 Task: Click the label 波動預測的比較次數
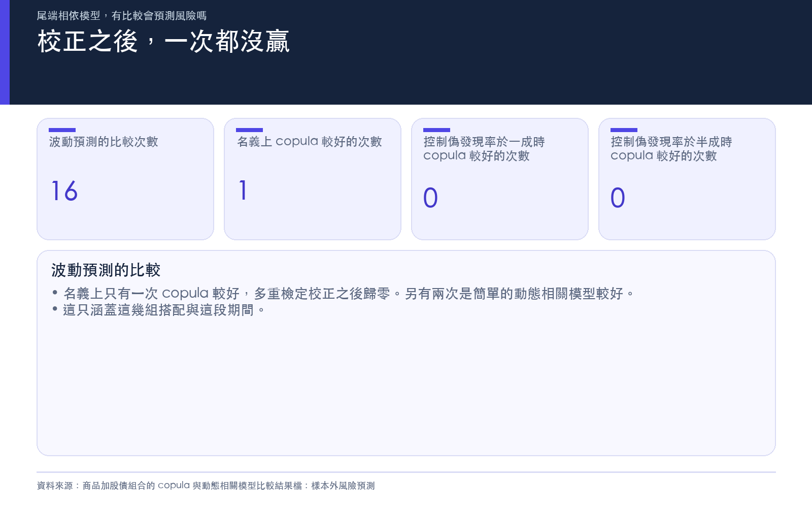(x=104, y=142)
